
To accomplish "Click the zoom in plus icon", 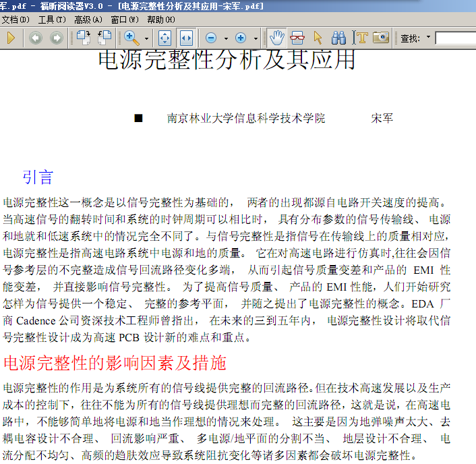I will [241, 38].
